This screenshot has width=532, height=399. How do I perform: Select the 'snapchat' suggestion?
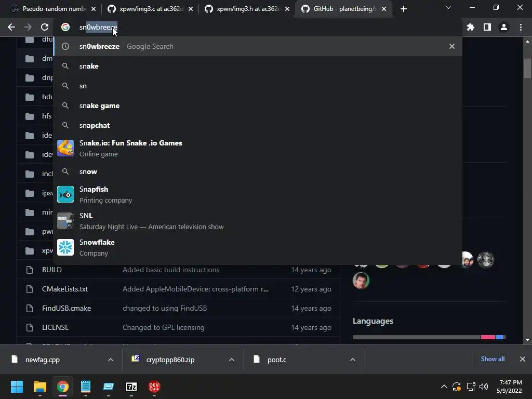coord(258,125)
